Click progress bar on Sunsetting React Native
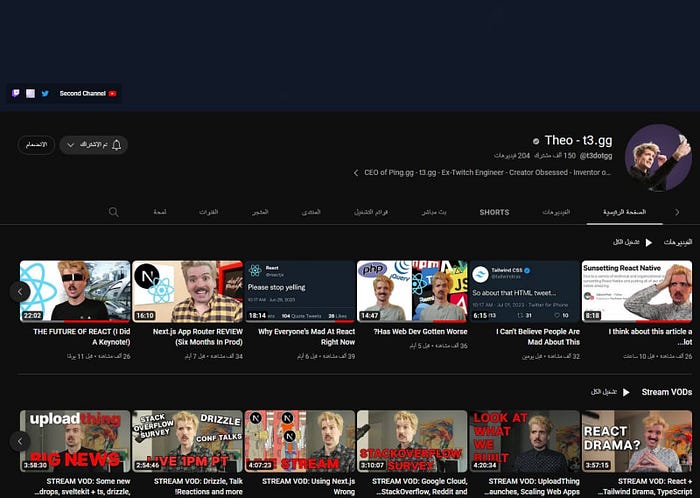The height and width of the screenshot is (498, 700). (x=637, y=321)
